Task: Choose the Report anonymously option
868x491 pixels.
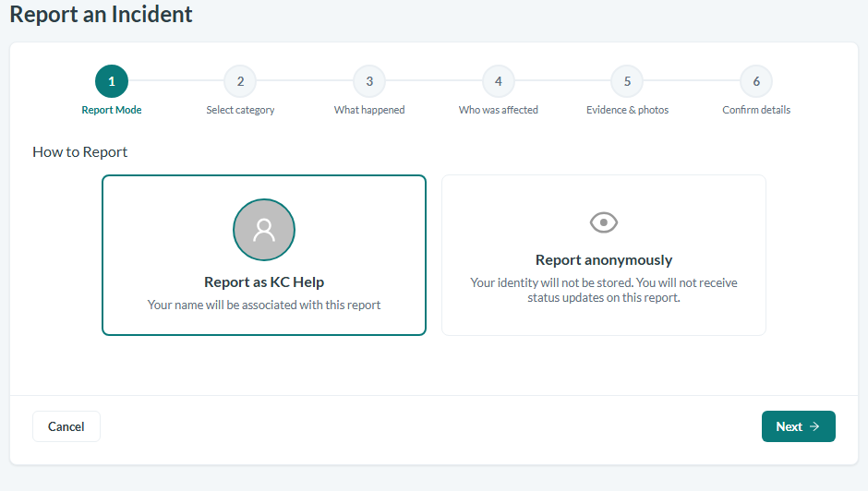Action: click(x=604, y=255)
